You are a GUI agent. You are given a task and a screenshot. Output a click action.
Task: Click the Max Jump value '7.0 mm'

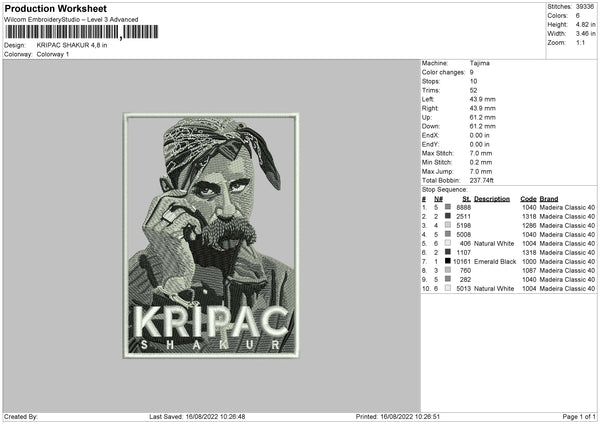tap(481, 171)
